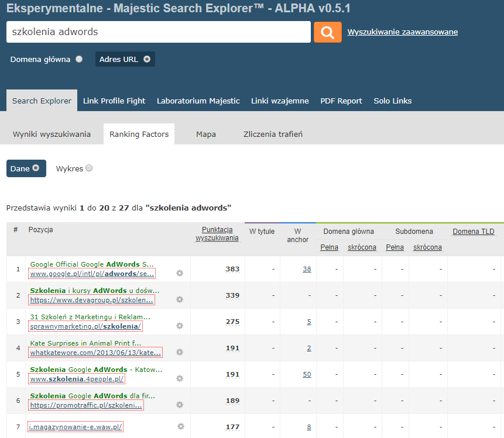Click title Kate Surprises in Animal Print
This screenshot has height=438, width=504.
[x=85, y=343]
